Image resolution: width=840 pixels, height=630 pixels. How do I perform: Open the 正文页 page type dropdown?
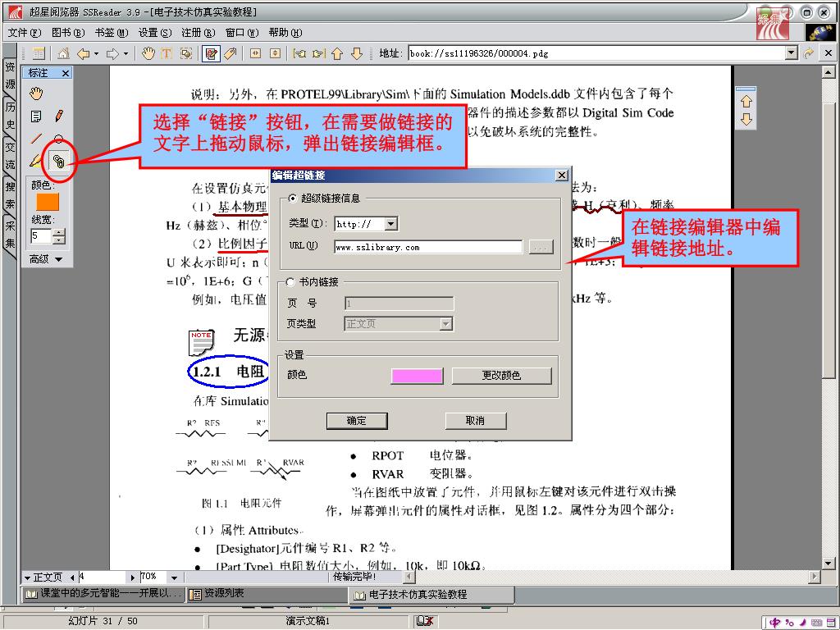27,577
